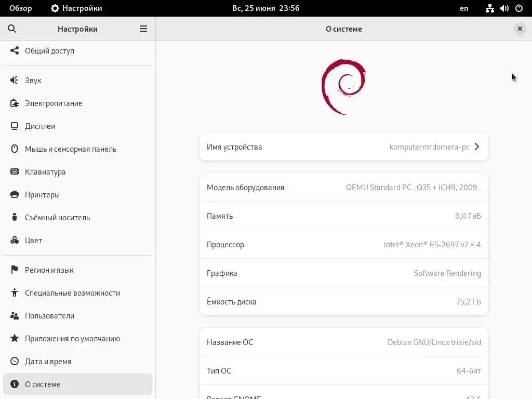
Task: Click the USB drive icon beside Съёмный носитель
Action: tap(14, 217)
